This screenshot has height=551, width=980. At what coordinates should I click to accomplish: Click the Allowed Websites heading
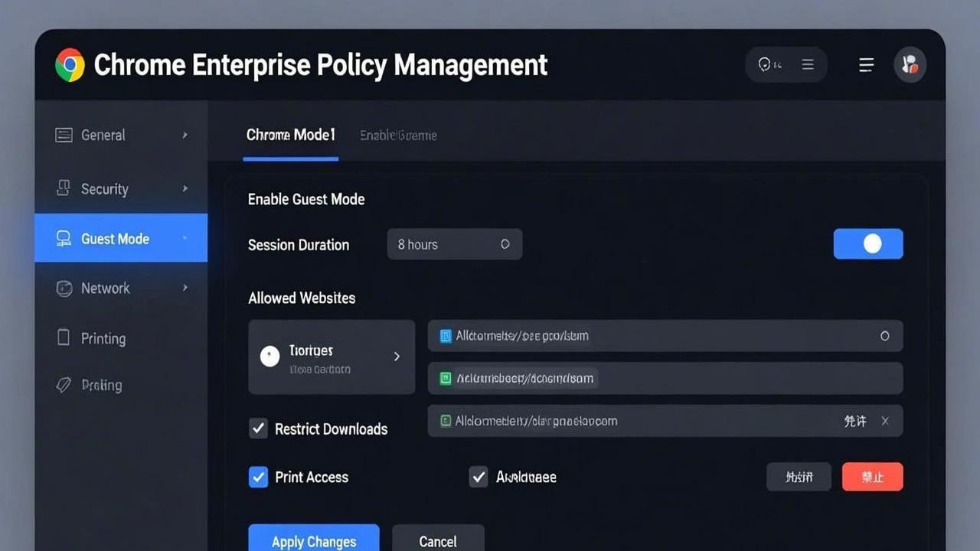[x=302, y=298]
